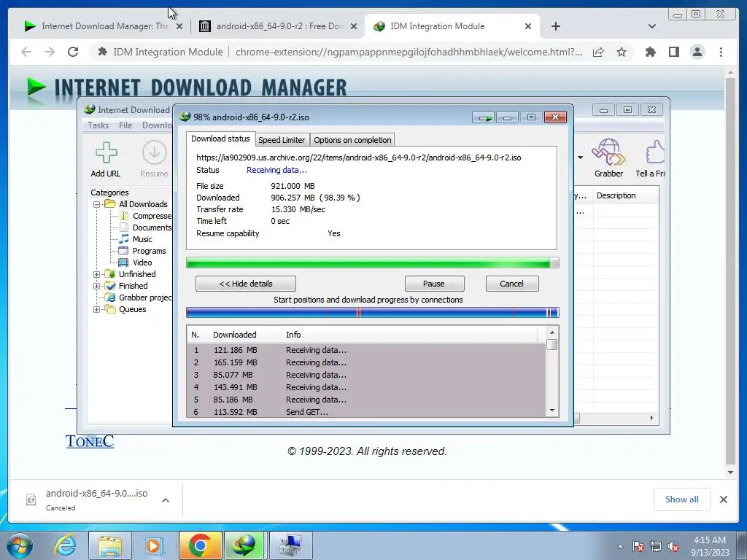Toggle the Chrome side panel icon
Viewport: 747px width, 560px height.
pos(673,52)
